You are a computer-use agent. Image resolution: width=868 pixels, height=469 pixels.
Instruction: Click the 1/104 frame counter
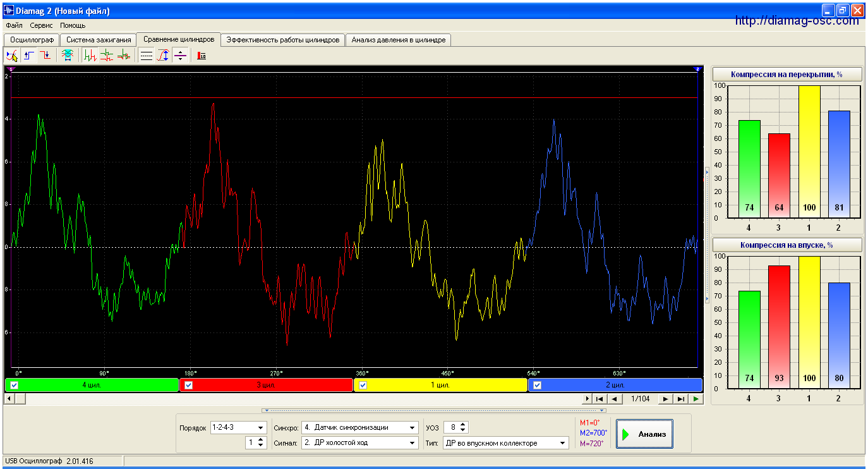[x=640, y=399]
